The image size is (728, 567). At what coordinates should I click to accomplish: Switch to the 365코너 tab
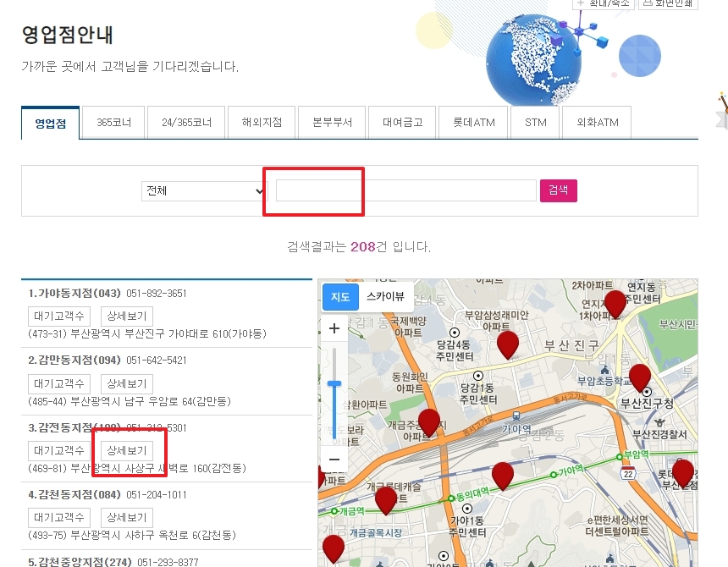(113, 123)
